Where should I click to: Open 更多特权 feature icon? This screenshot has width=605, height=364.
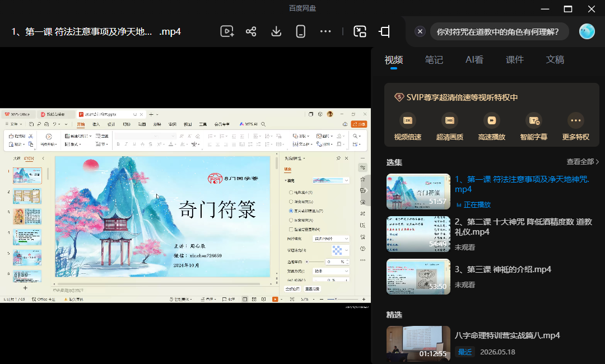(576, 120)
